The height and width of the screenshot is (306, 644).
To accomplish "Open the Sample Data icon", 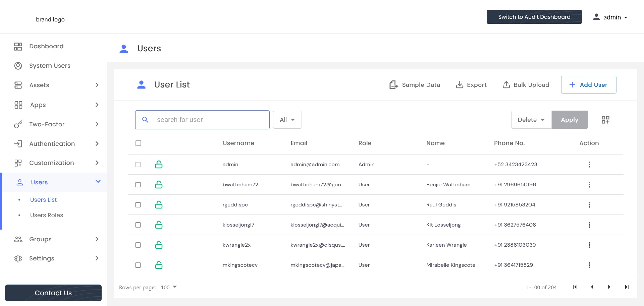I will (x=394, y=84).
